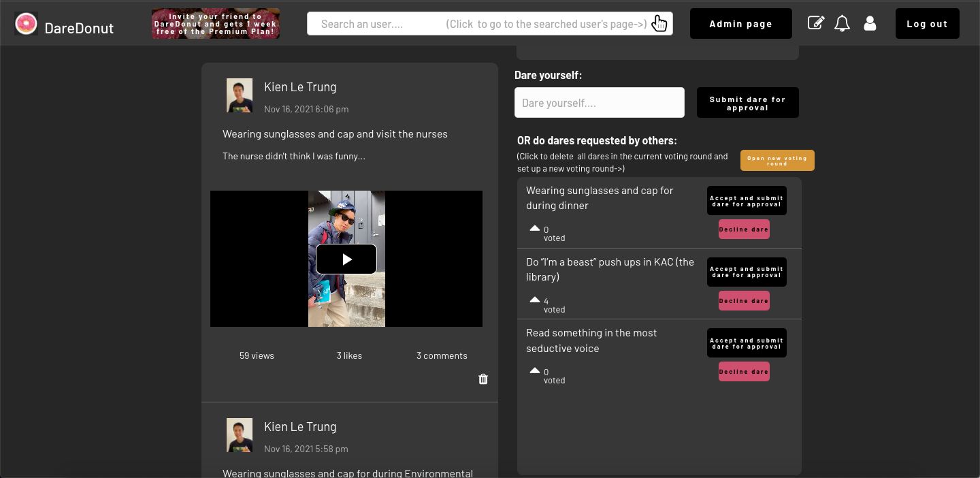Viewport: 980px width, 478px height.
Task: Click the DareDonut donut logo
Action: click(x=26, y=24)
